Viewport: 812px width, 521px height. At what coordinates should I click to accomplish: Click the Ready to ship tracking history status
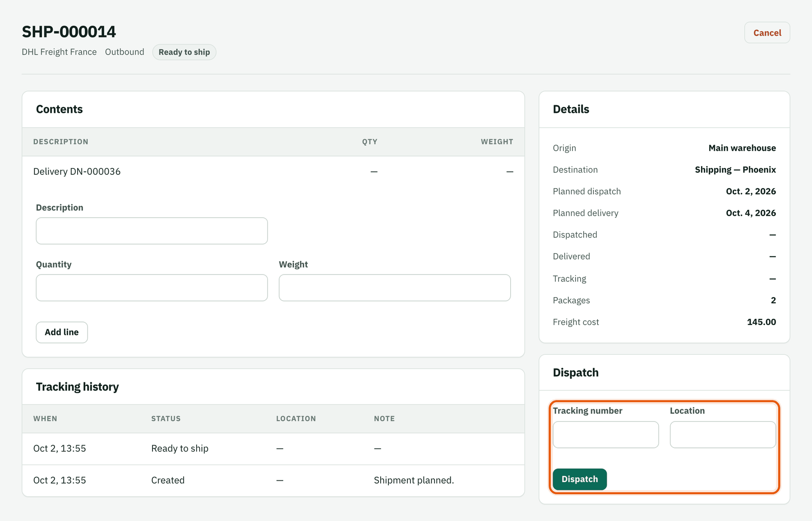point(180,449)
